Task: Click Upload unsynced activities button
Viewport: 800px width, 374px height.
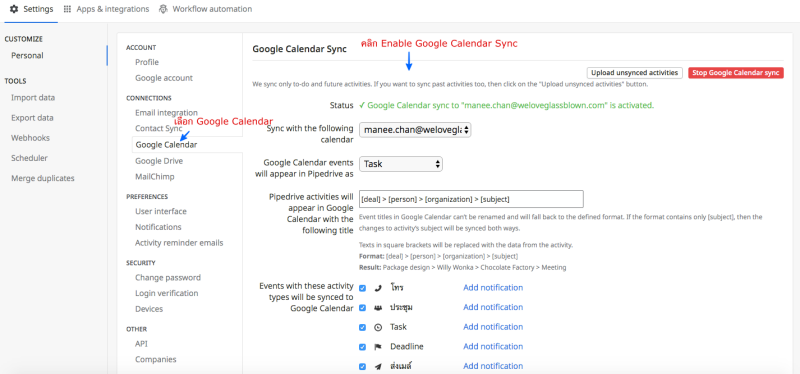Action: [x=635, y=73]
